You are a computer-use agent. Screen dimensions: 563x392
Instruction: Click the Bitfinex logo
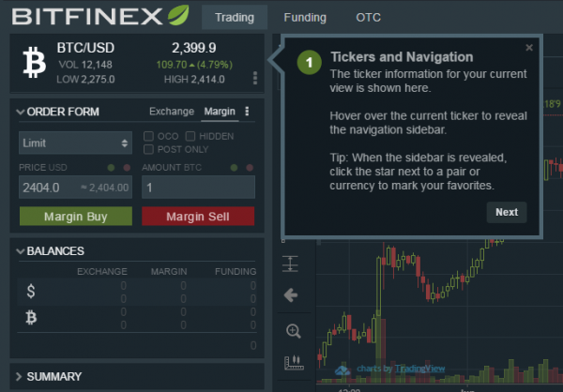click(x=100, y=16)
